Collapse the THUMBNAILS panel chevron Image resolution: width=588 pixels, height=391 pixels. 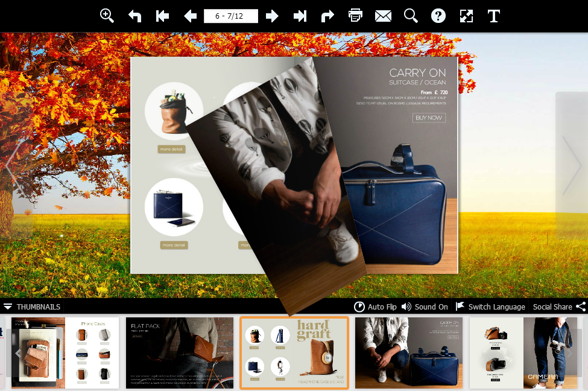pos(7,307)
